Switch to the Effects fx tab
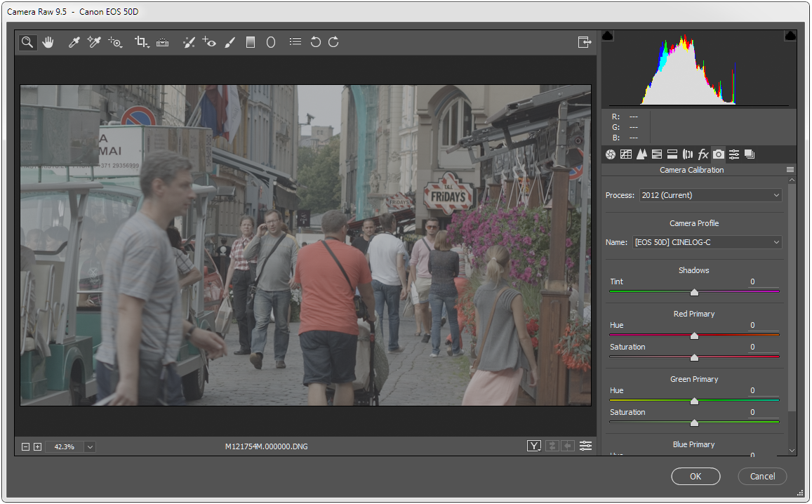The width and height of the screenshot is (812, 504). click(x=703, y=154)
